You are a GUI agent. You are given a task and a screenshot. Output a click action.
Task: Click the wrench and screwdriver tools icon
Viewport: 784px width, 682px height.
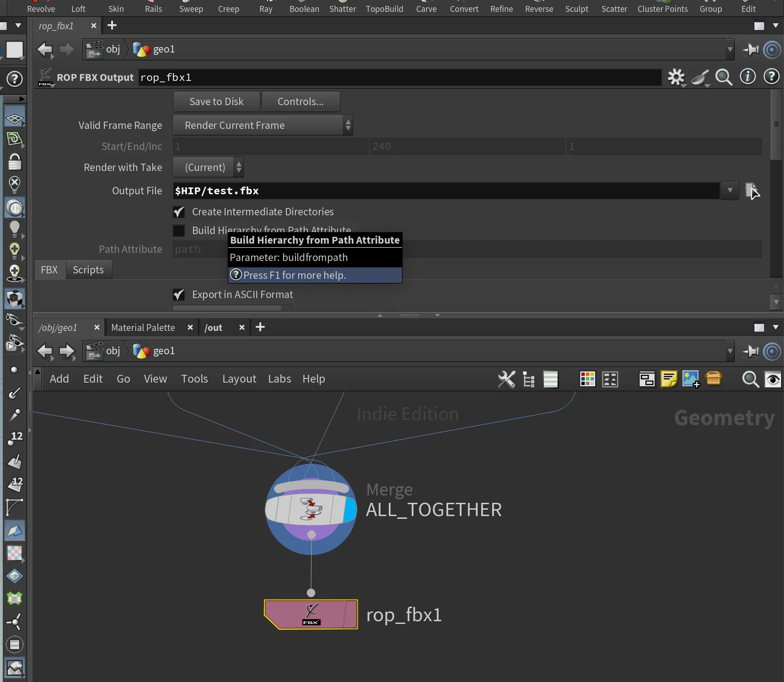tap(506, 379)
